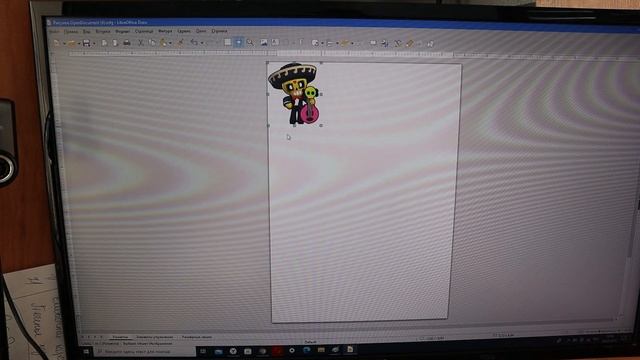640x360 pixels.
Task: Select the Элементы управления layer tab
Action: (154, 337)
